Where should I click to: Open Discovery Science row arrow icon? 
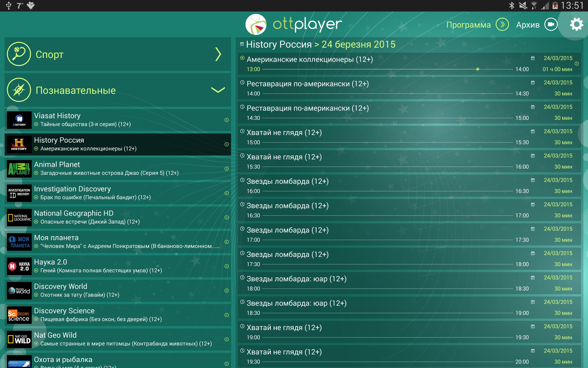point(226,315)
